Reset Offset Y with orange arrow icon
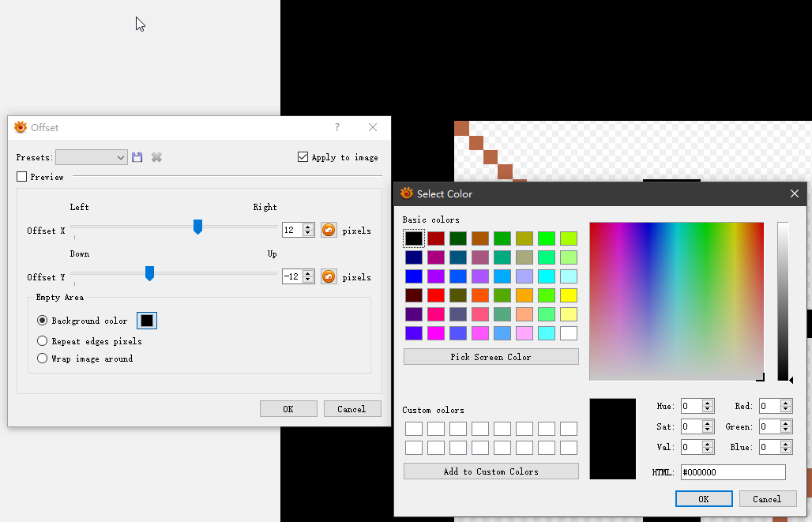This screenshot has height=522, width=812. [x=329, y=277]
